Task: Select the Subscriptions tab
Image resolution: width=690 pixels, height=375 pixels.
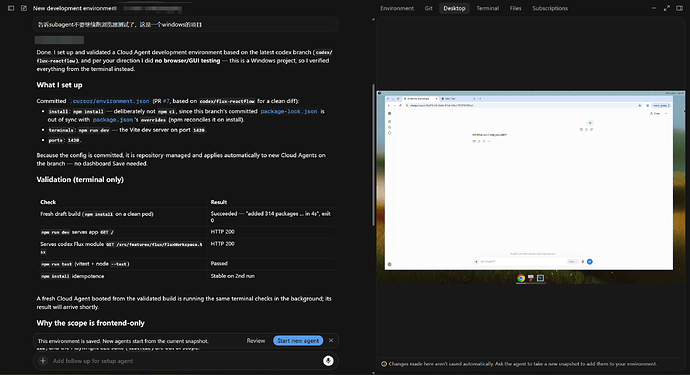Action: [550, 8]
